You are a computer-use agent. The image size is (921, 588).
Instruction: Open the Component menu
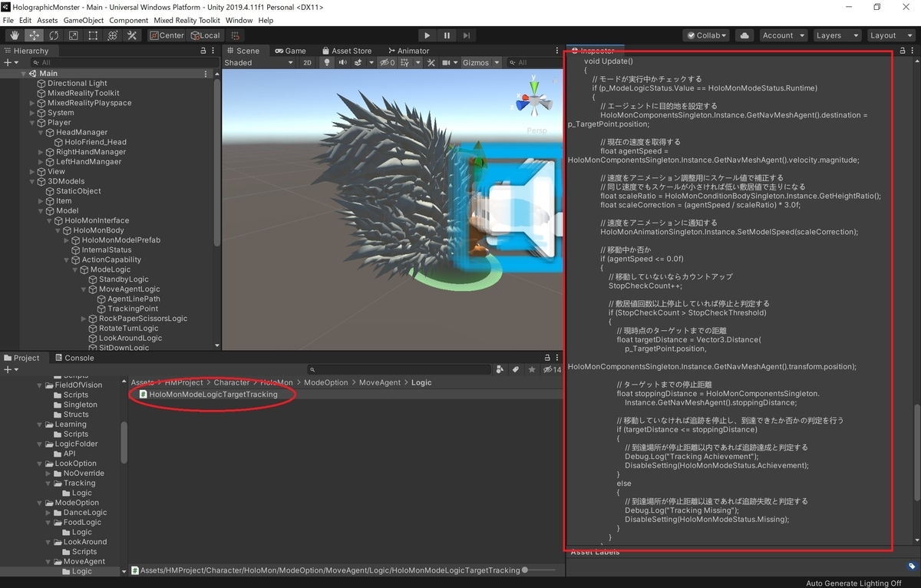coord(129,20)
